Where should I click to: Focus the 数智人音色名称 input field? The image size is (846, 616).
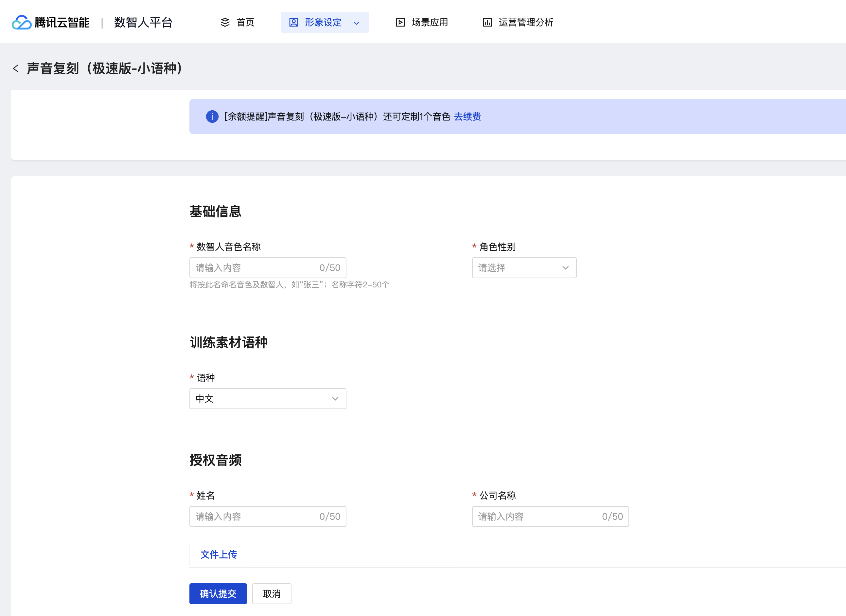tap(254, 267)
